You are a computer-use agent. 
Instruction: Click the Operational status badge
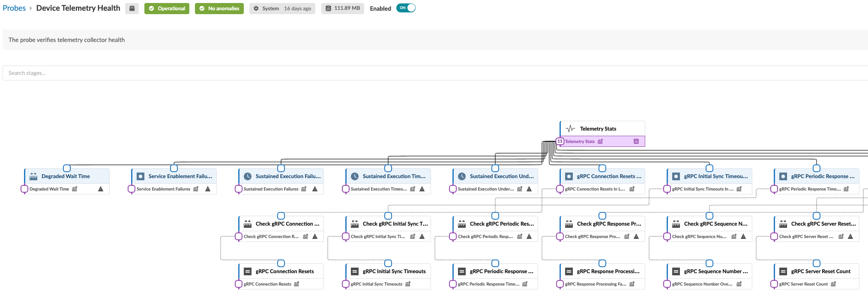click(167, 9)
